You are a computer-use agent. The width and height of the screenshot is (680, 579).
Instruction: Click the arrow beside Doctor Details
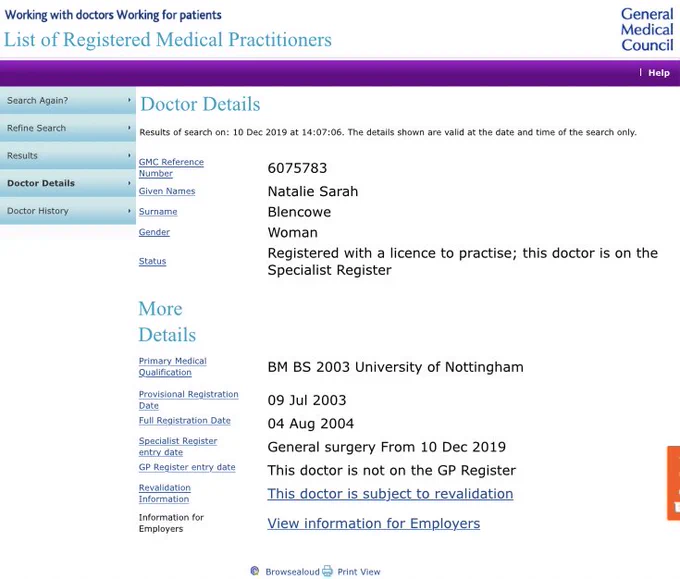pos(129,183)
